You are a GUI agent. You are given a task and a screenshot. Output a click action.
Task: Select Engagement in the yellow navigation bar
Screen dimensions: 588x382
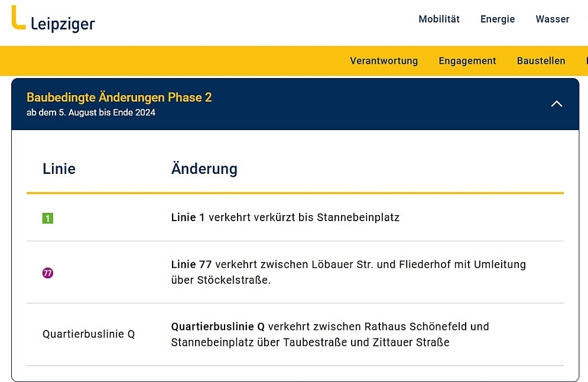(467, 61)
